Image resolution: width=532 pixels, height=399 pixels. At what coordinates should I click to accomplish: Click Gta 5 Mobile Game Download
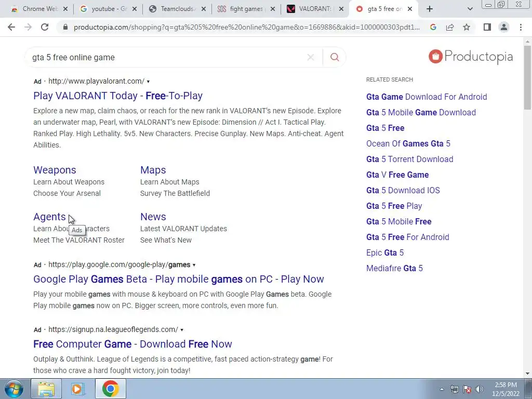tap(421, 112)
